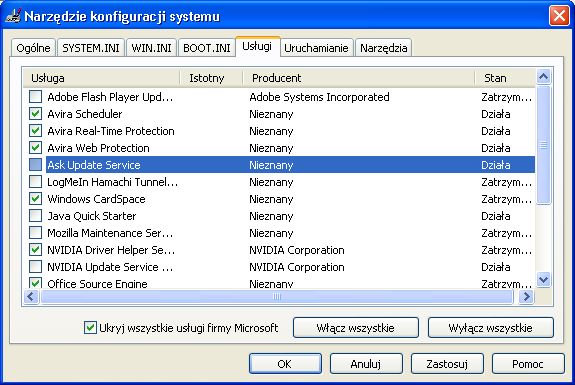Uncheck Avira Real-Time Protection service
The height and width of the screenshot is (385, 575).
coord(35,131)
